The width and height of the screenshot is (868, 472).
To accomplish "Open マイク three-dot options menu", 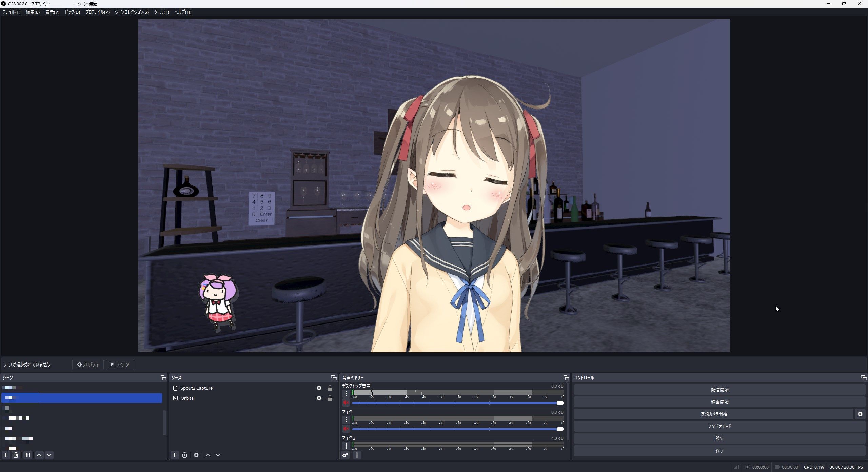I will pos(346,420).
